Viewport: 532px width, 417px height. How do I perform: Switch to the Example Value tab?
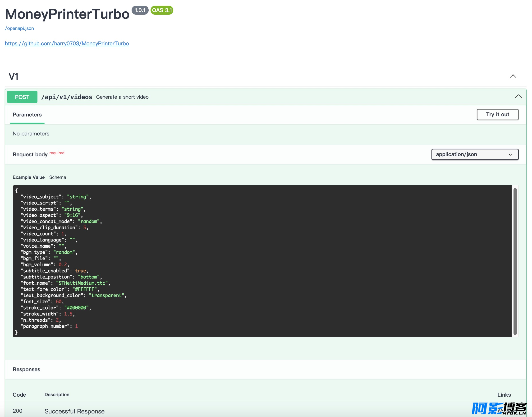(x=28, y=177)
